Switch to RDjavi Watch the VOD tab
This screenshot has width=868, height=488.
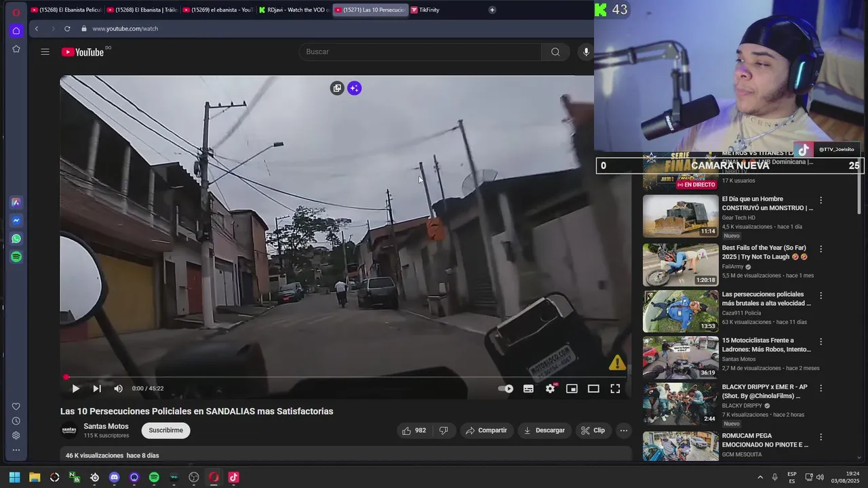pyautogui.click(x=294, y=10)
